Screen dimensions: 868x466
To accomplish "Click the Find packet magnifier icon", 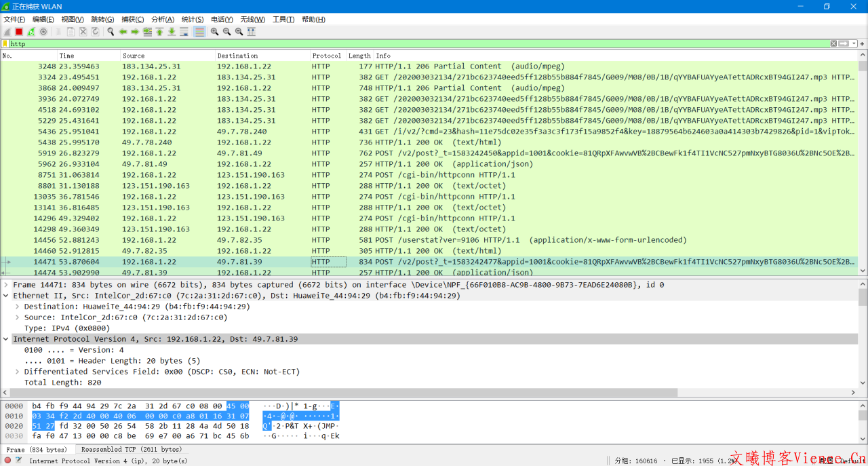I will click(111, 32).
